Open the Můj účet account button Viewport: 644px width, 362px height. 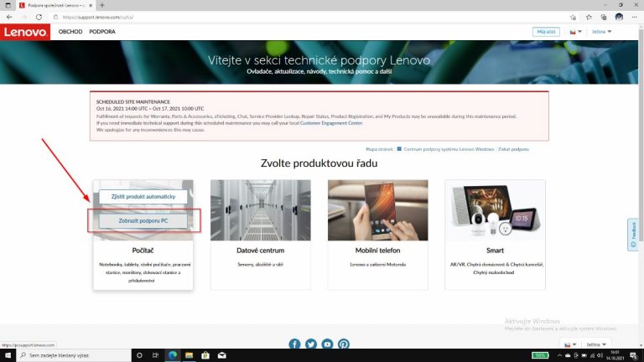[545, 32]
